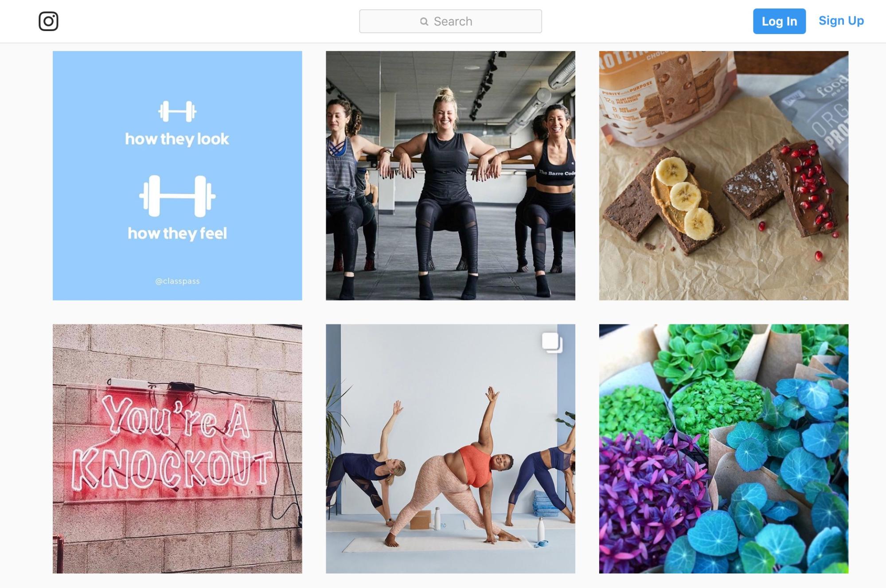The height and width of the screenshot is (588, 886).
Task: Click the 'how they look' caption text
Action: 177,139
